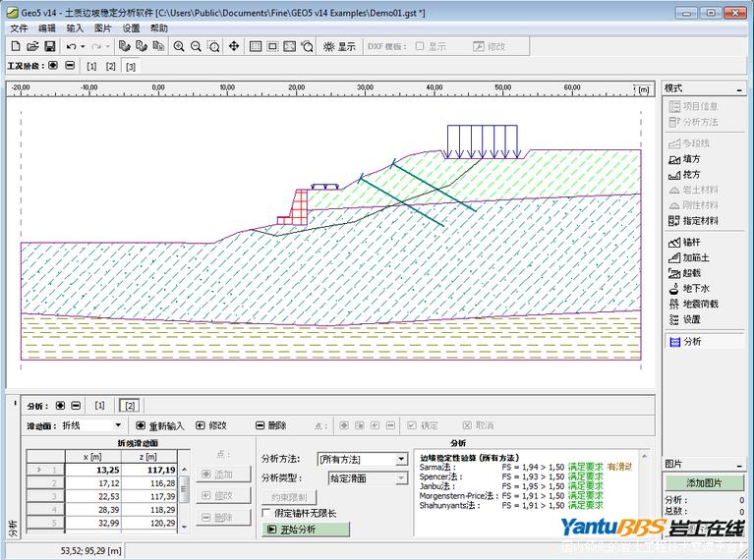The image size is (754, 560).
Task: Click the Zoom in magnifier icon
Action: (179, 46)
